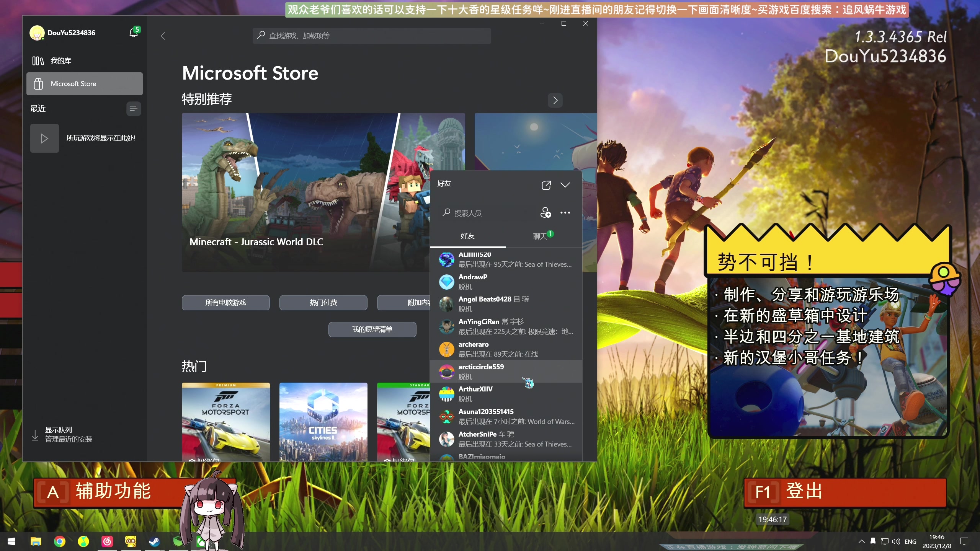Click the back arrow in Xbox app
Viewport: 980px width, 551px height.
point(163,36)
